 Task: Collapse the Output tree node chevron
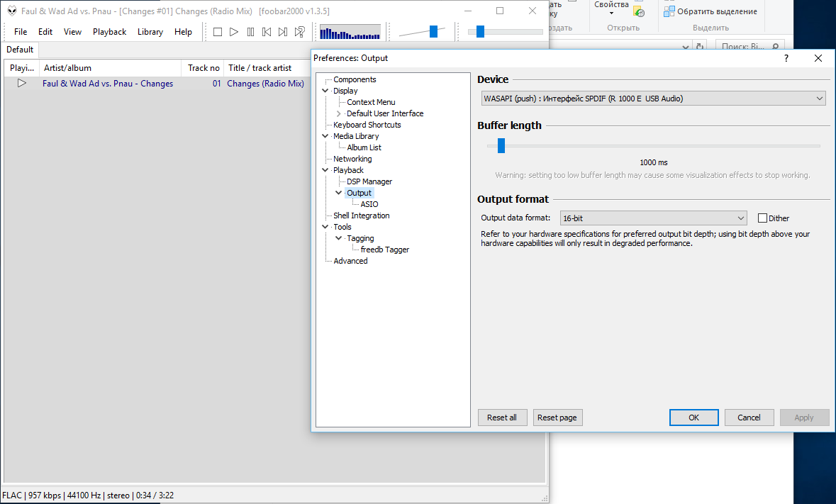[x=338, y=192]
